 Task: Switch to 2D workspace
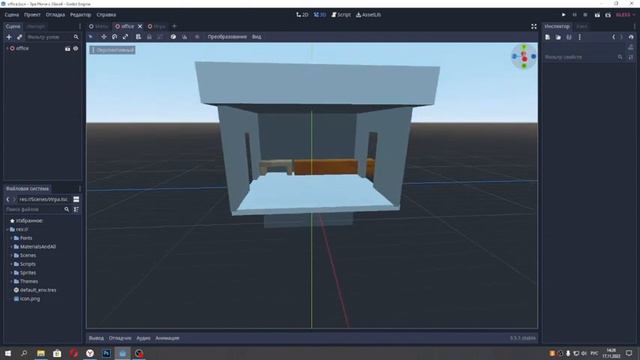point(302,15)
